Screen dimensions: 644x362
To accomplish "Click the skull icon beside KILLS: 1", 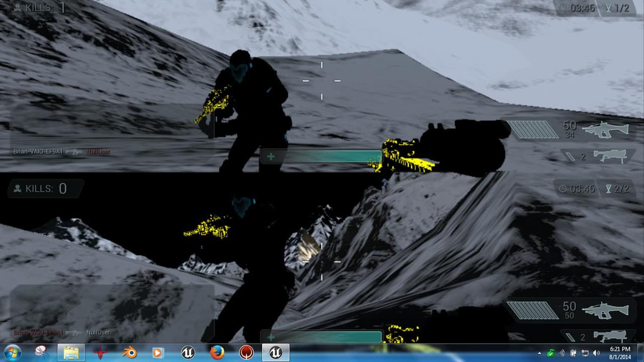I will coord(18,8).
